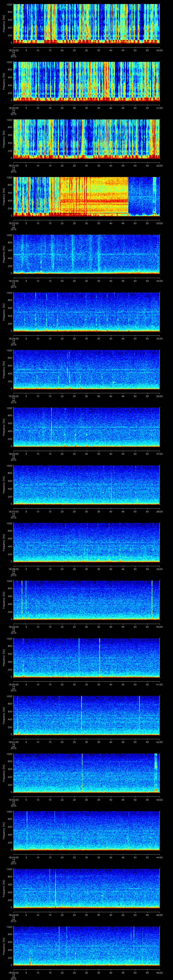The width and height of the screenshot is (173, 980).
Task: Open the spectrogram panel starting at 18:42:00
Action: click(x=86, y=773)
